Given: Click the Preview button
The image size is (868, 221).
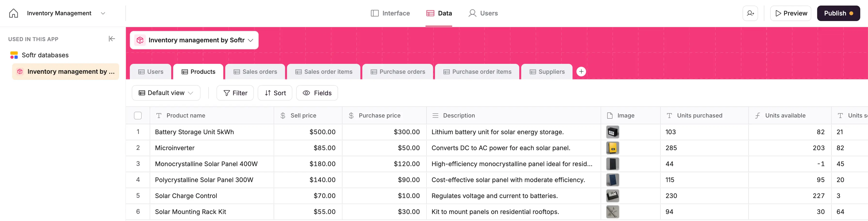Looking at the screenshot, I should [x=790, y=13].
